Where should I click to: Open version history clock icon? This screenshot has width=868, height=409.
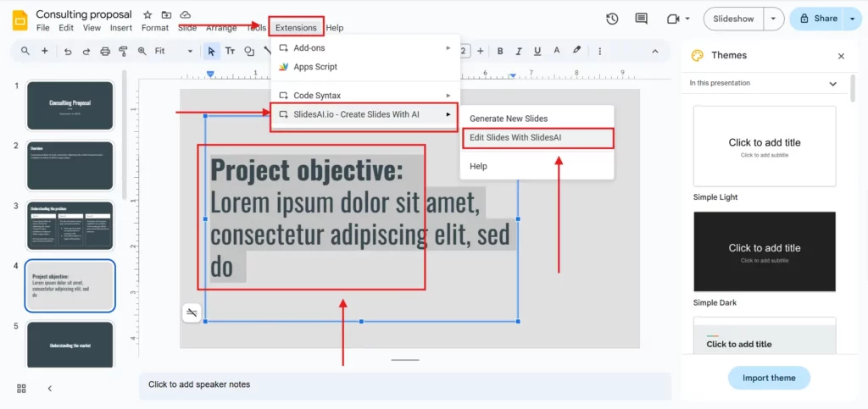click(x=612, y=19)
